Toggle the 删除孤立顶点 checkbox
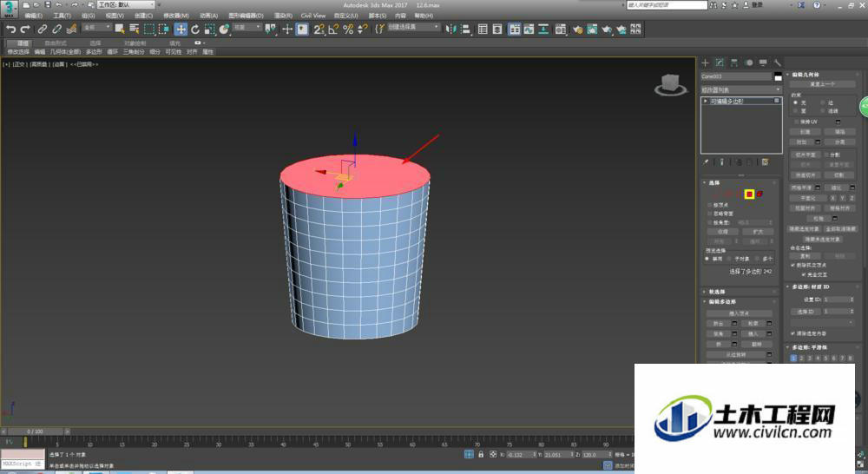 pyautogui.click(x=793, y=266)
